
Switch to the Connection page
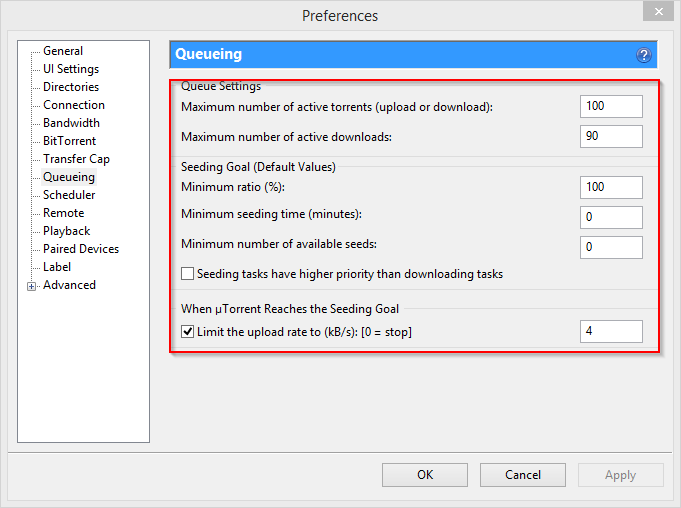click(x=74, y=105)
